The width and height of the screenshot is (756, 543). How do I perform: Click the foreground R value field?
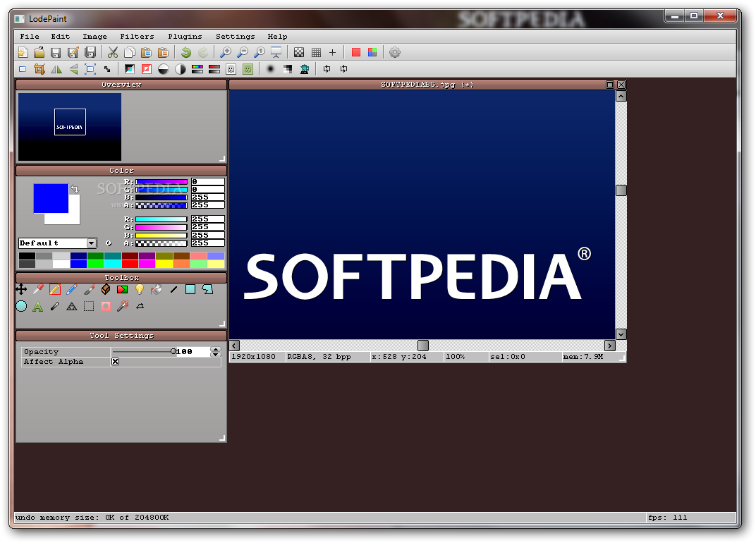(208, 182)
